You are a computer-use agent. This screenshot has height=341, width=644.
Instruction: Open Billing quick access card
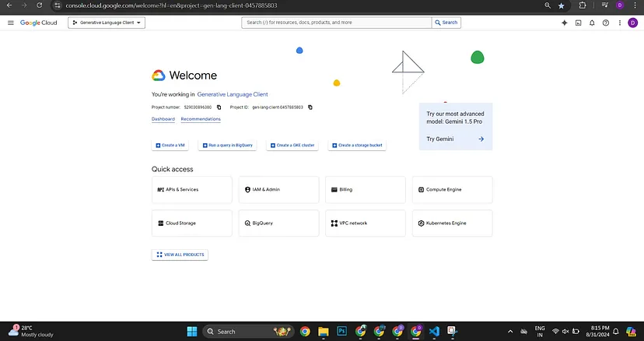tap(366, 190)
